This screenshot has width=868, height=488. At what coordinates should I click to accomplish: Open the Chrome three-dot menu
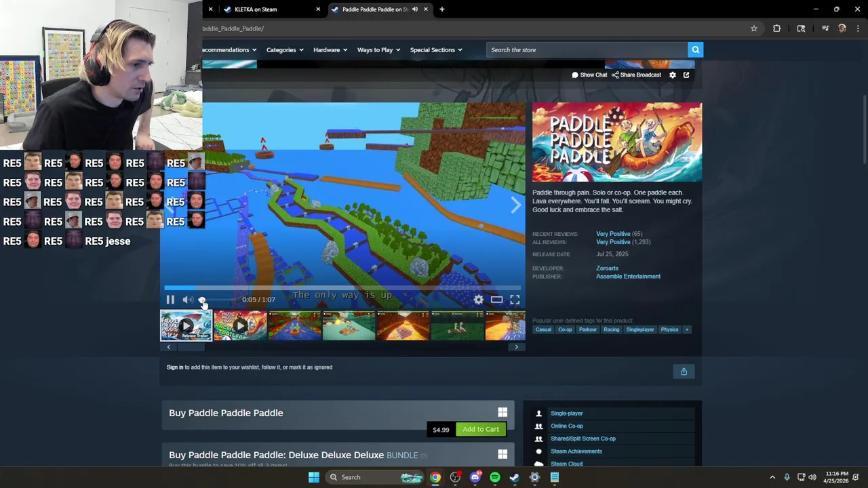pos(859,28)
